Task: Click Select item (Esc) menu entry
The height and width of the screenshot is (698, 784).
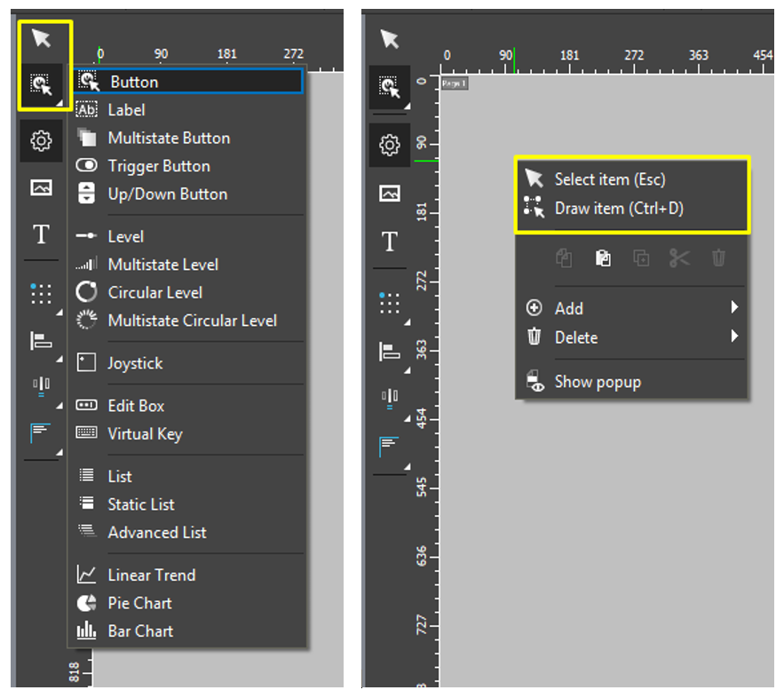Action: tap(609, 179)
